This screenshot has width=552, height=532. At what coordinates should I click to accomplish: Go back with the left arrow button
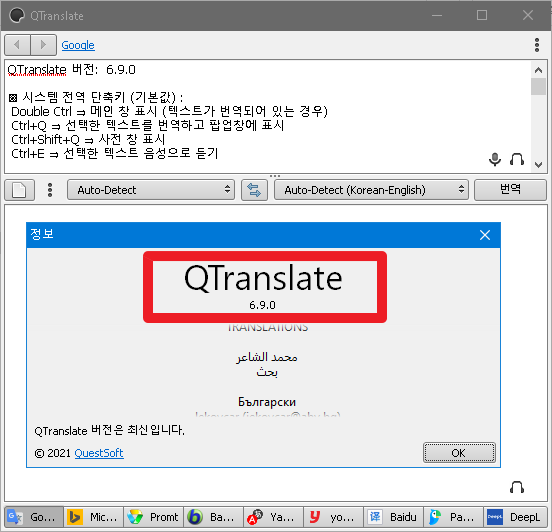click(x=17, y=45)
